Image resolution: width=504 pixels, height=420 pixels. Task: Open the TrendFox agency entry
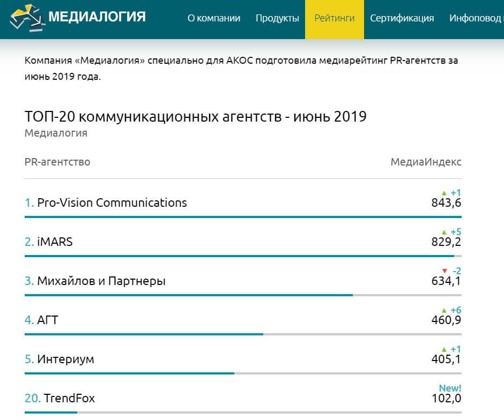(69, 398)
